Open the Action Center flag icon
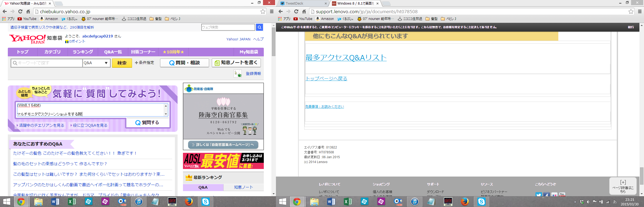Image resolution: width=644 pixels, height=207 pixels. (x=595, y=202)
